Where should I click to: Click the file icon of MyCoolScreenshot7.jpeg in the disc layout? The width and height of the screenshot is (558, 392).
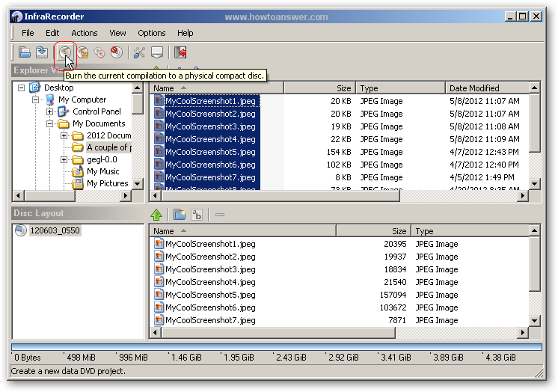159,320
